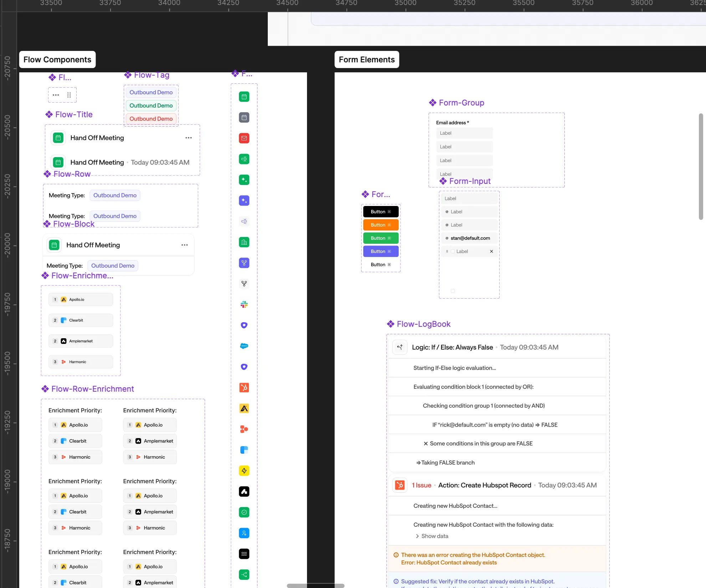Select the orange HubSpot icon in icon column
706x588 pixels.
244,387
